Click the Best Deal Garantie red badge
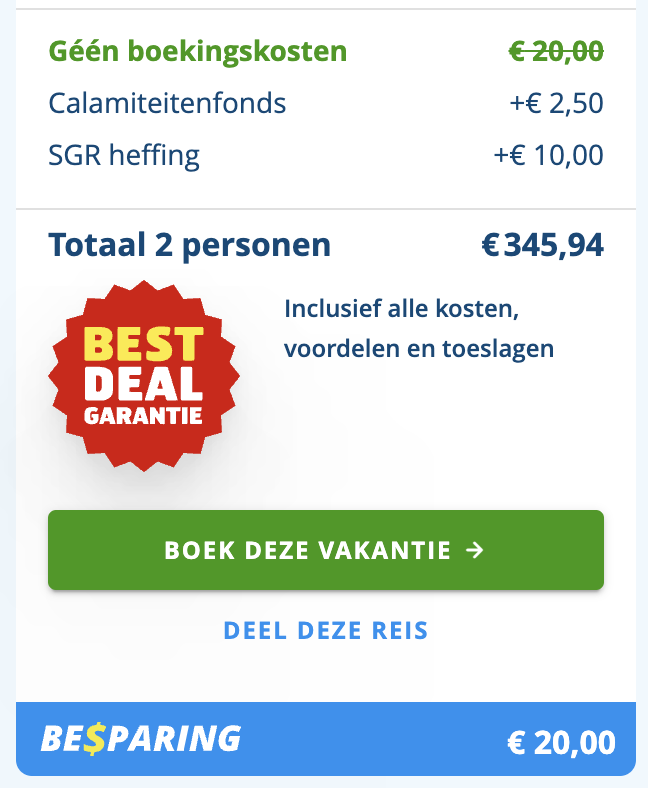 pyautogui.click(x=144, y=375)
